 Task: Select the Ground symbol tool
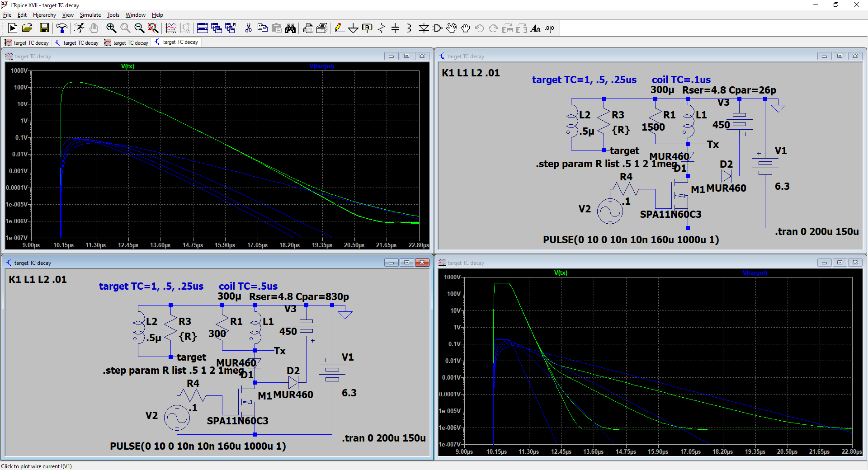pyautogui.click(x=353, y=28)
